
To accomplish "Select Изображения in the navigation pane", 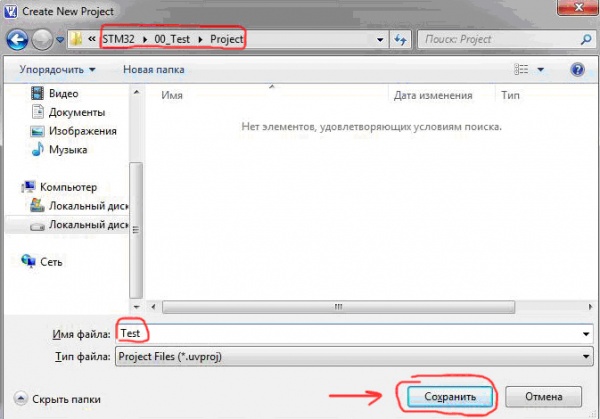I will pyautogui.click(x=83, y=131).
